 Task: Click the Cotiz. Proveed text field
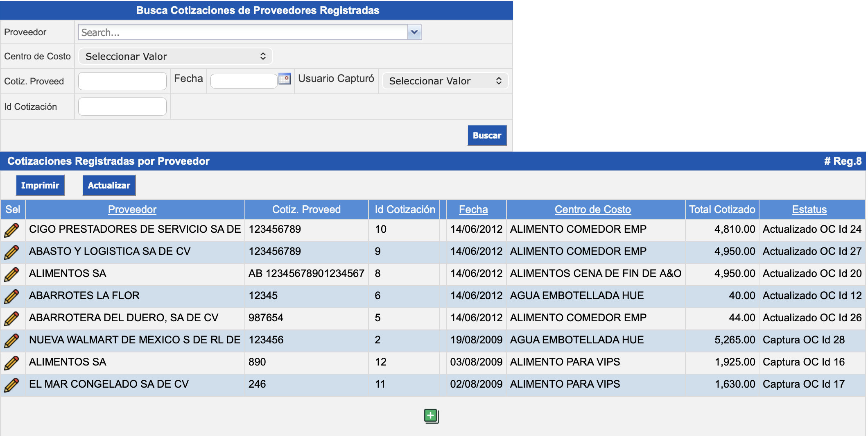[x=122, y=81]
